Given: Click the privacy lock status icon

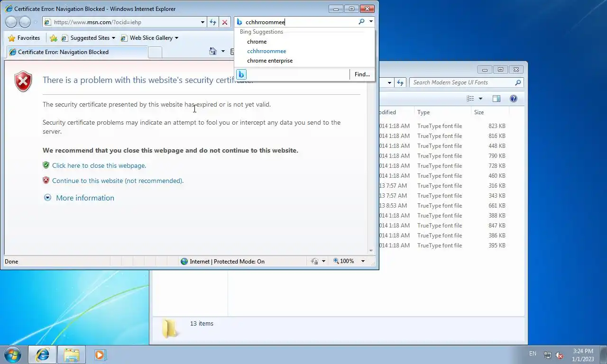Looking at the screenshot, I should pyautogui.click(x=314, y=261).
